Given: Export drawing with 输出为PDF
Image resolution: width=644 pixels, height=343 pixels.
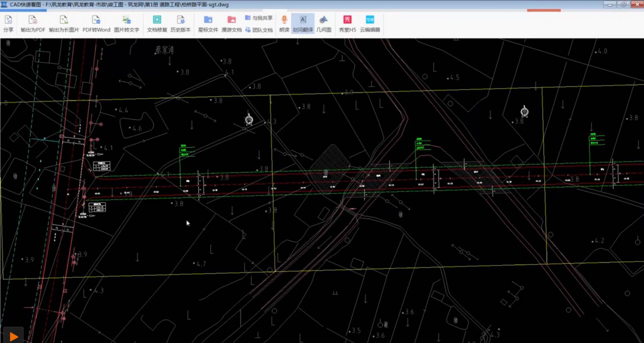Looking at the screenshot, I should [33, 24].
